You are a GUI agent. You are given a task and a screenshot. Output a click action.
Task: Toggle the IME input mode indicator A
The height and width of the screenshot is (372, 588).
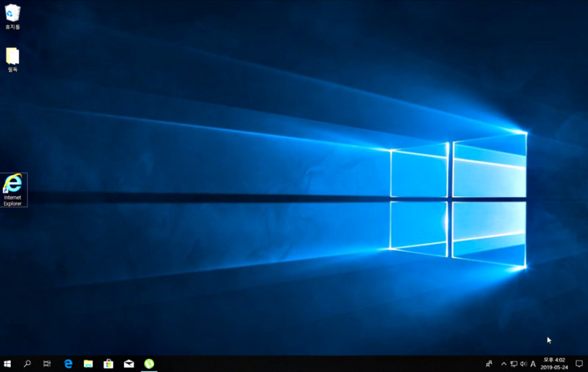click(x=533, y=364)
